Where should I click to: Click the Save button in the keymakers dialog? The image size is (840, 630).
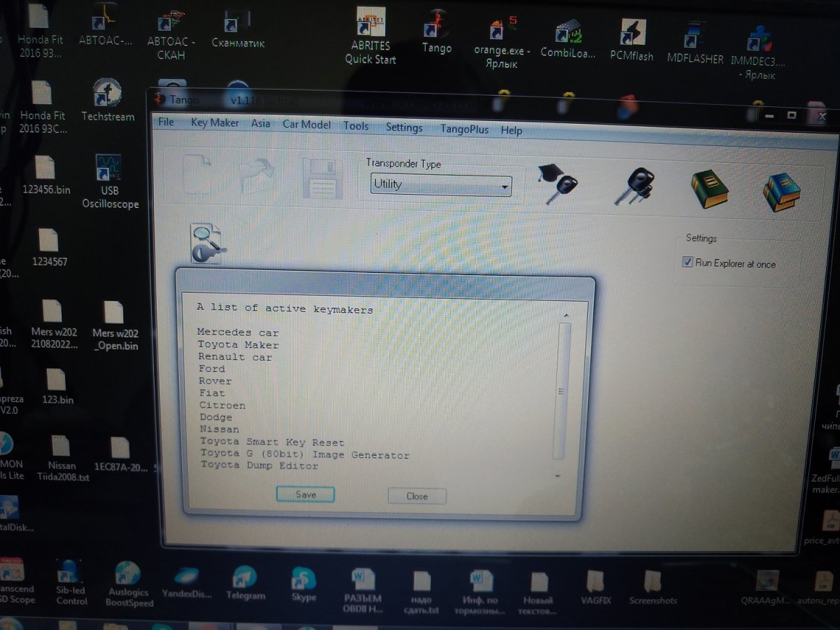(x=305, y=494)
